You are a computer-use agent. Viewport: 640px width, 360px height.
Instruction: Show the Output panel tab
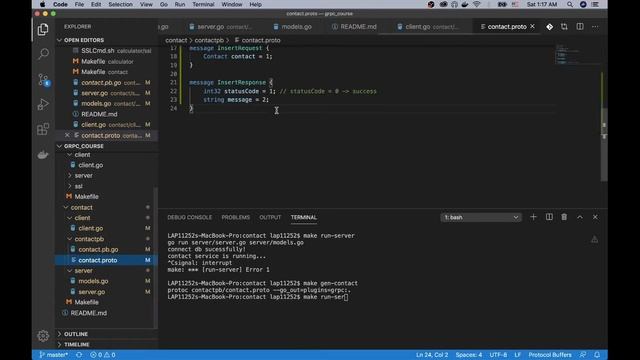tap(270, 218)
